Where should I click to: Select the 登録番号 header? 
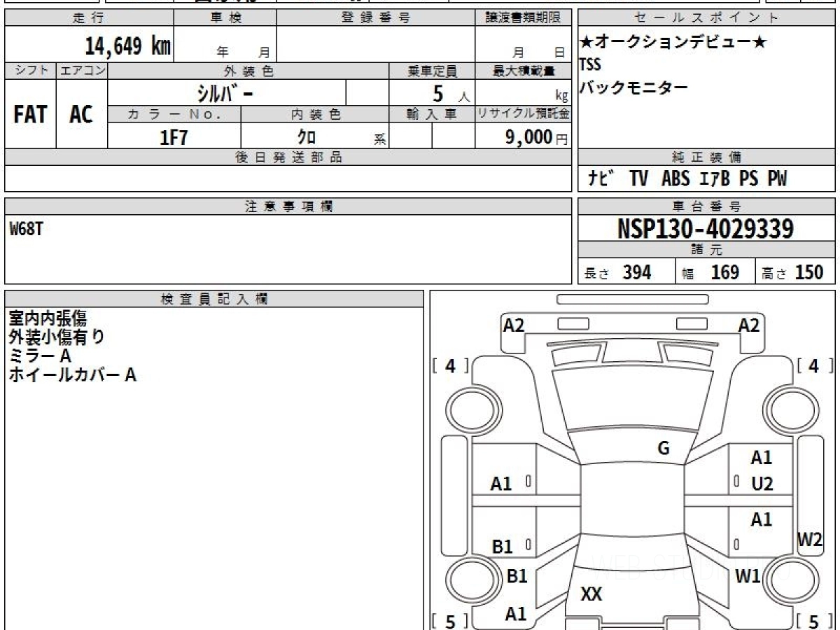point(375,18)
